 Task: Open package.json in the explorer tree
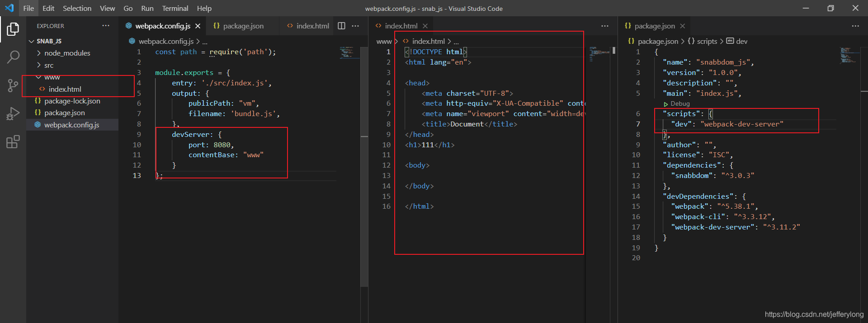click(72, 113)
